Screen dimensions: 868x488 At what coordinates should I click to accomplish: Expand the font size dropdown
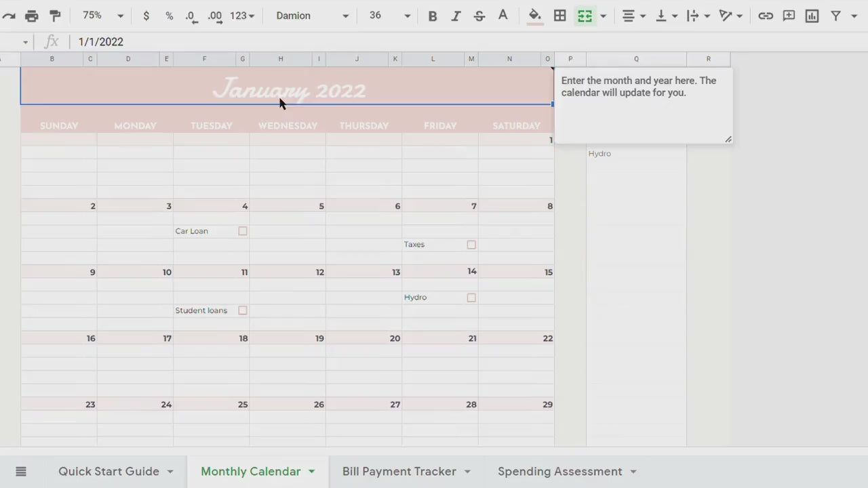(x=389, y=16)
